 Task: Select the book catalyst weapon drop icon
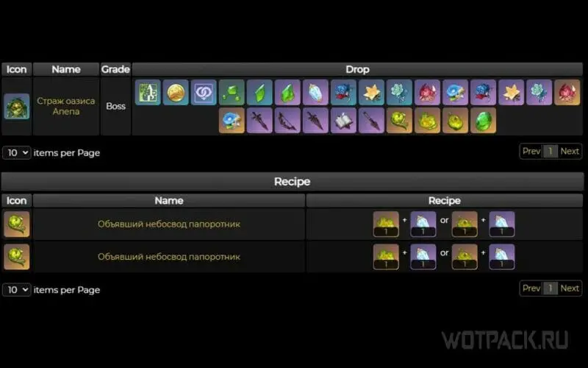[x=343, y=121]
